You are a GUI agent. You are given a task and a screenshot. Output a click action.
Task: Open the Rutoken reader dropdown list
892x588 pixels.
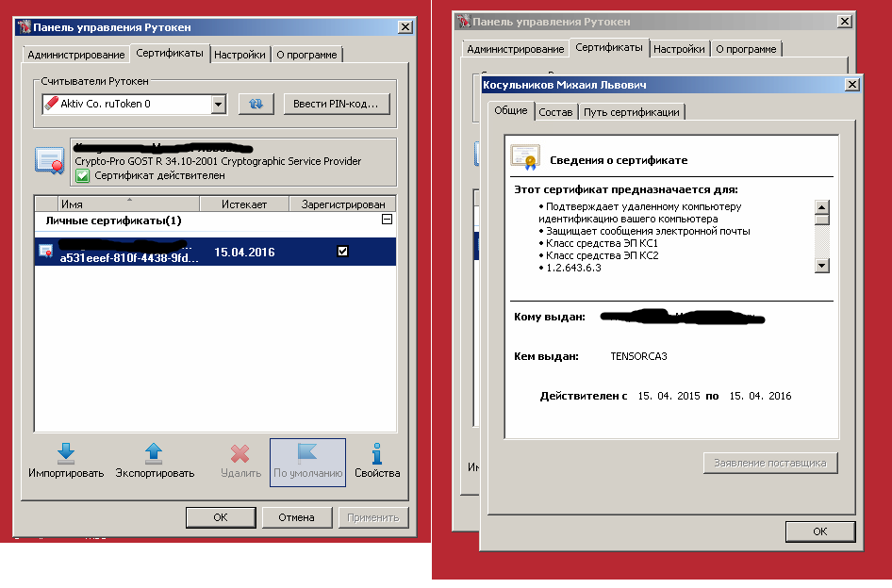click(219, 104)
